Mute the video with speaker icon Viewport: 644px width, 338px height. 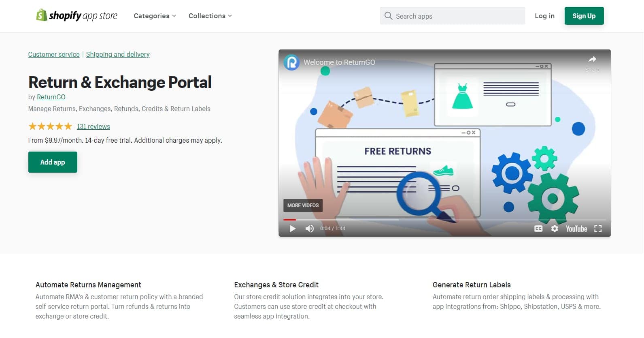[310, 229]
